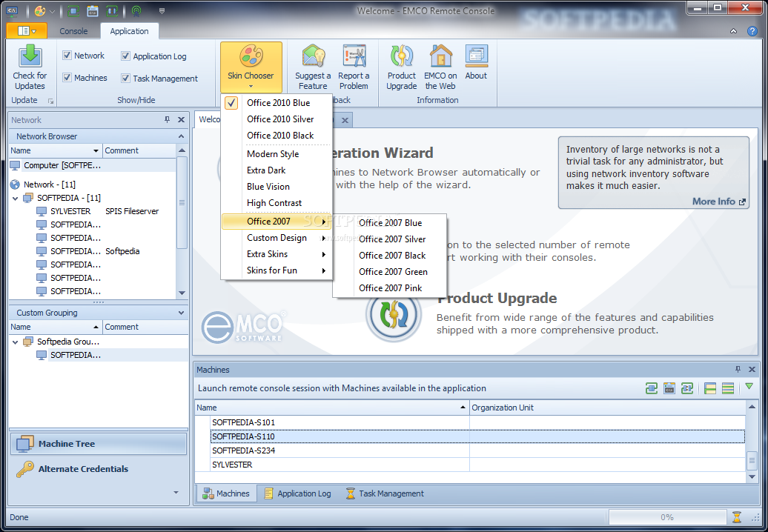Click Update group dialog launcher
Image resolution: width=768 pixels, height=532 pixels.
[x=50, y=101]
